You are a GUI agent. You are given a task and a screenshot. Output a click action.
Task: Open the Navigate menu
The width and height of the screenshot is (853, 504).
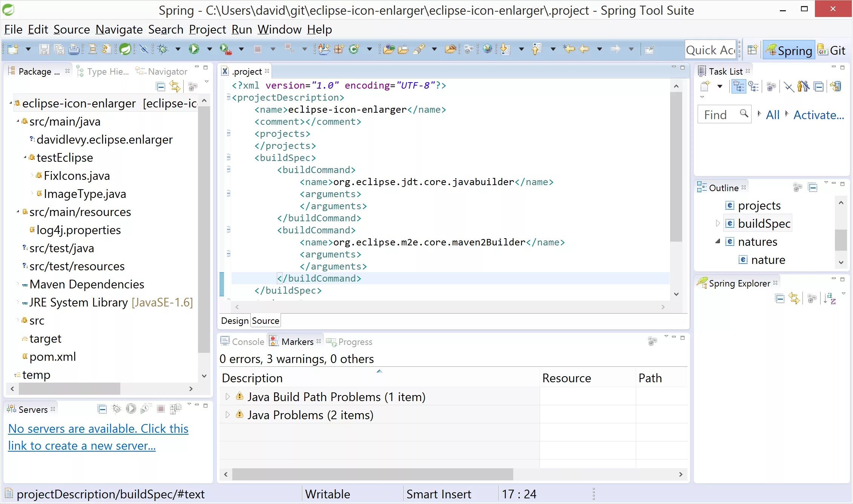[119, 29]
